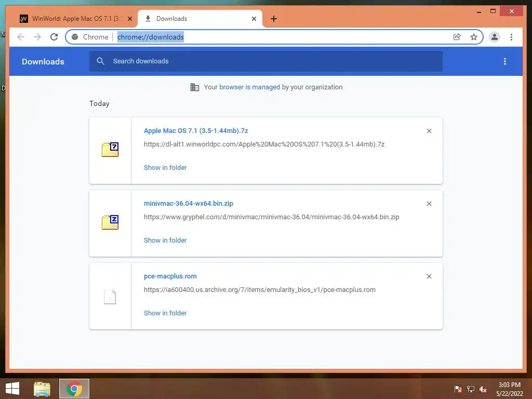
Task: Open the Downloads page more actions menu
Action: pos(505,61)
